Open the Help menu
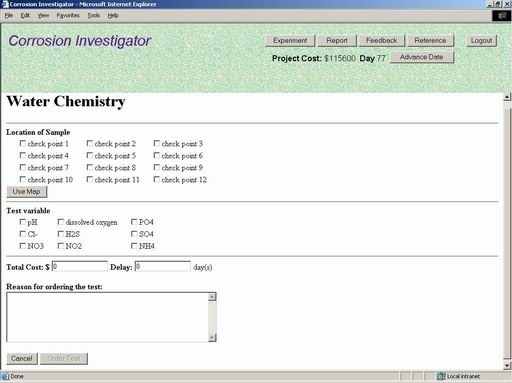 coord(113,15)
